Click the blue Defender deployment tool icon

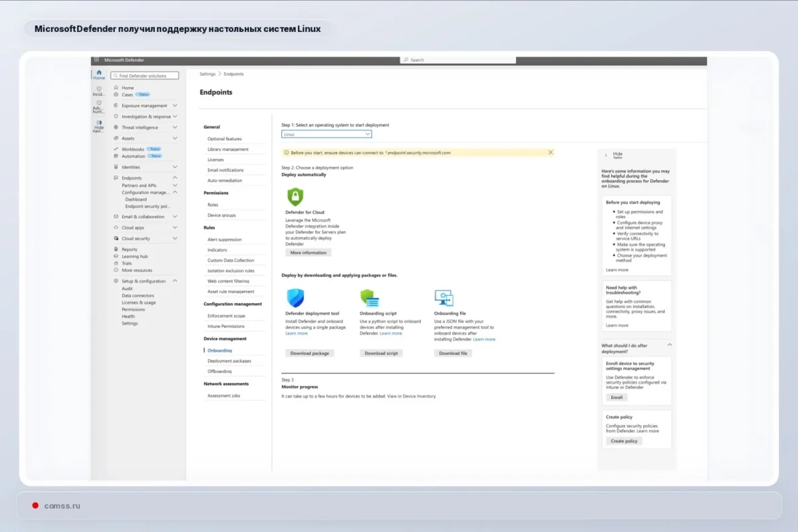[295, 298]
